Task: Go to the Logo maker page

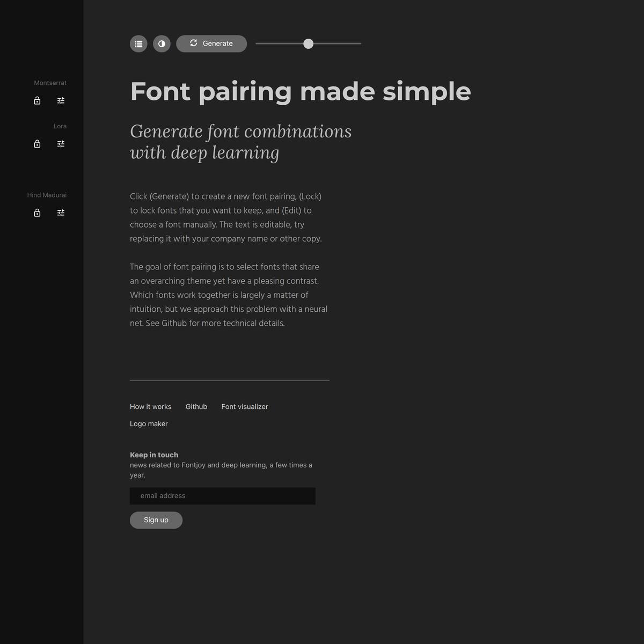Action: 149,424
